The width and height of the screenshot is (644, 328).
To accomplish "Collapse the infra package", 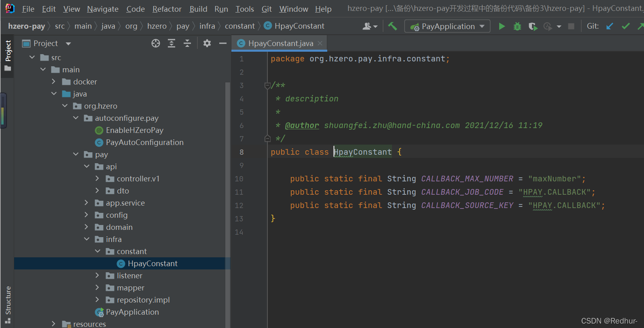I will tap(87, 239).
